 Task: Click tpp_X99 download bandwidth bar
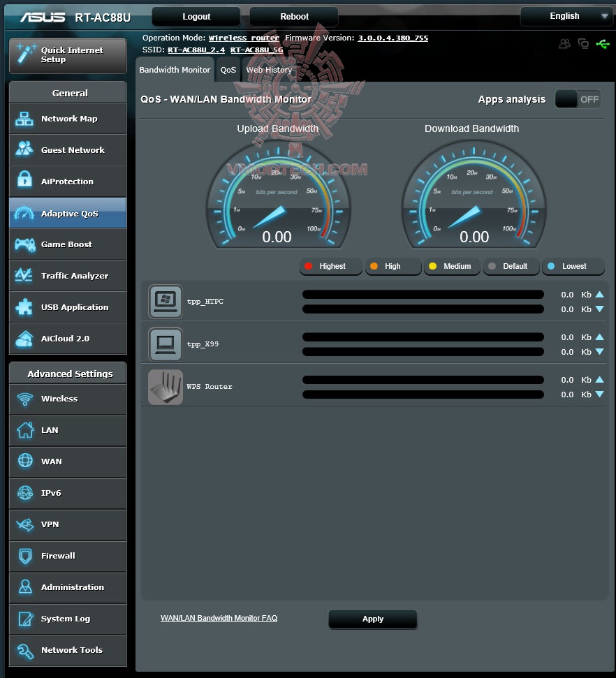[x=423, y=352]
